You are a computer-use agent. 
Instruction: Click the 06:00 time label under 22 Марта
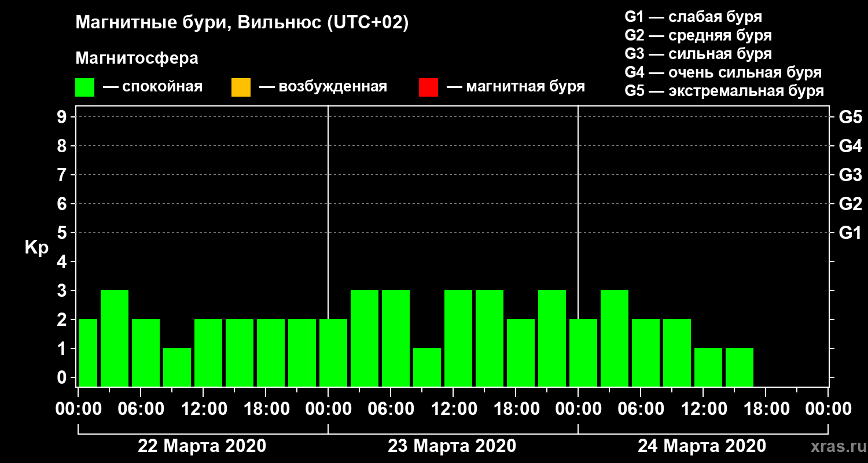tap(141, 409)
